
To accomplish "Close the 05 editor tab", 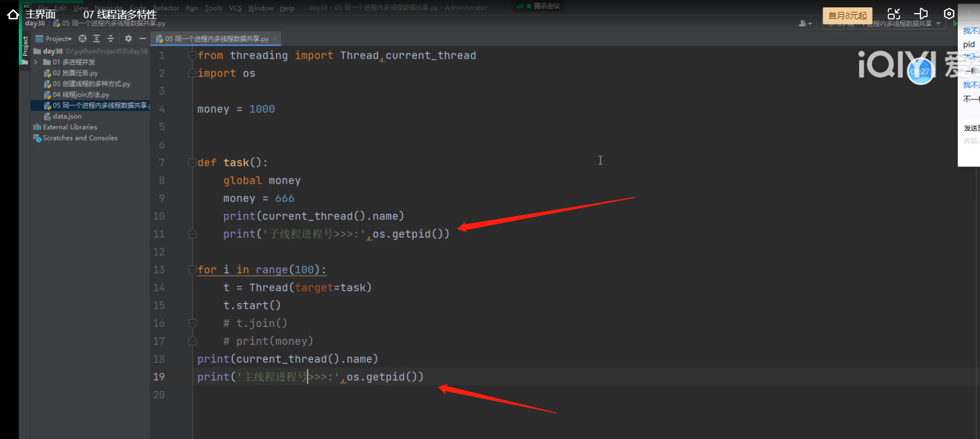I will tap(274, 39).
